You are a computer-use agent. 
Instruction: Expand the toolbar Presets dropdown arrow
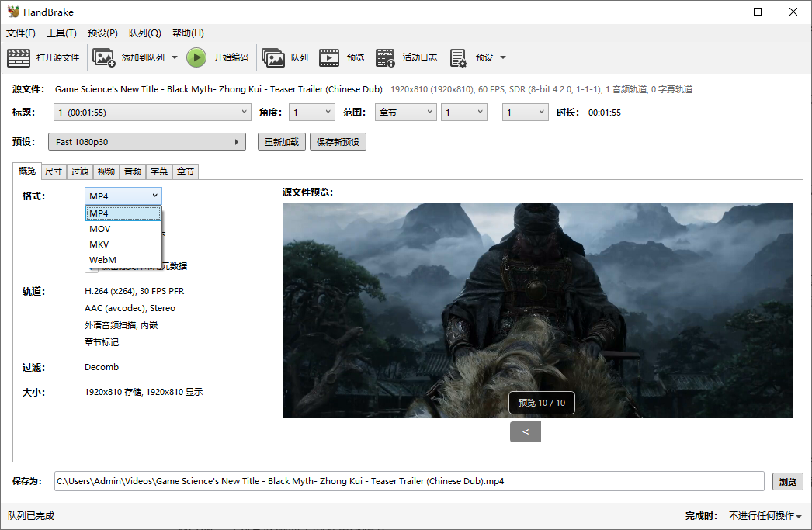pyautogui.click(x=503, y=57)
